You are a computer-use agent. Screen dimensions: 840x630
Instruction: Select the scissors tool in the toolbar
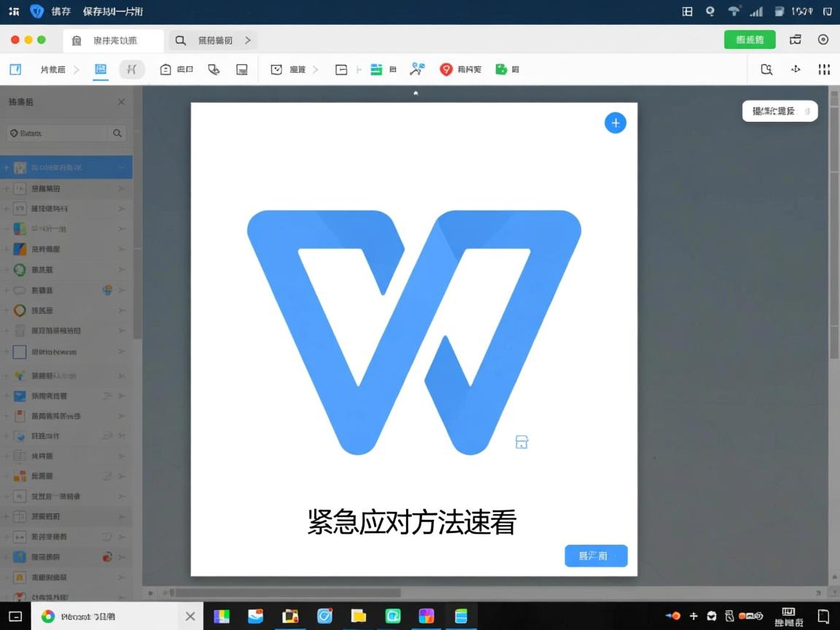coord(417,69)
